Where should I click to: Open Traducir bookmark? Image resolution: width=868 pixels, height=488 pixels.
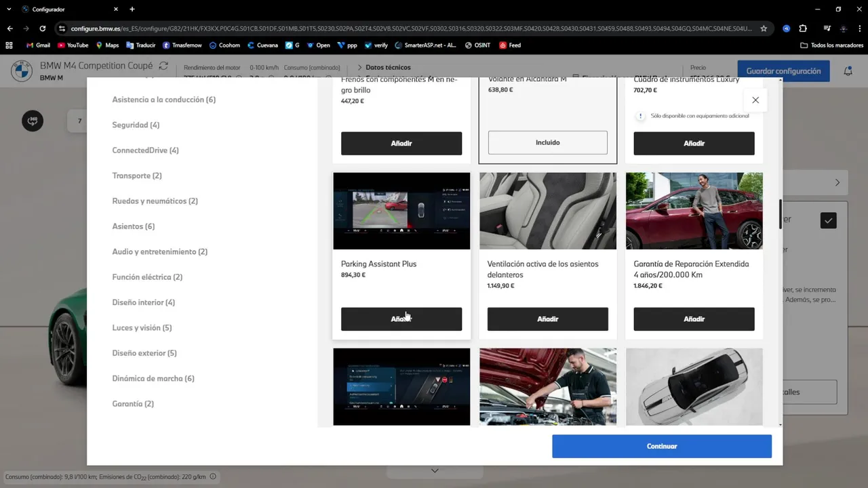[140, 45]
